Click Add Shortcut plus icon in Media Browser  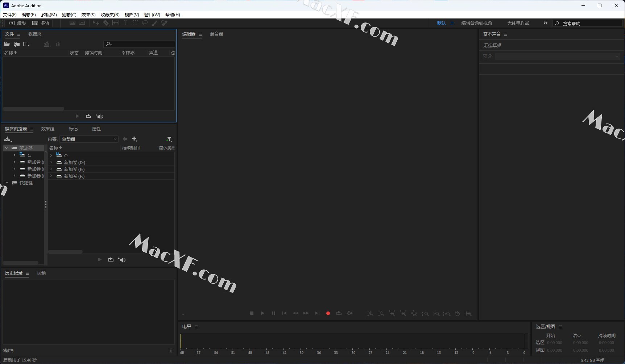point(134,139)
